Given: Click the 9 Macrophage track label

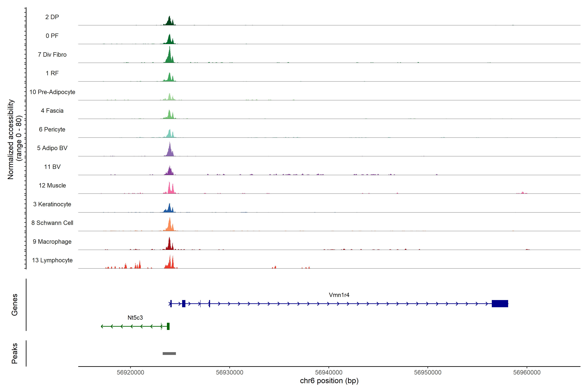Looking at the screenshot, I should click(52, 242).
